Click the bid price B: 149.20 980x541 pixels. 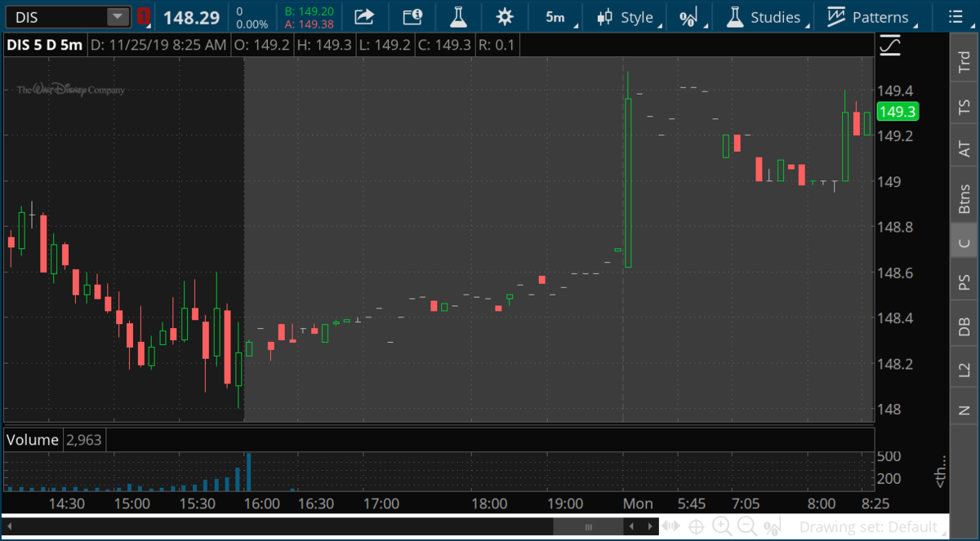[x=310, y=11]
